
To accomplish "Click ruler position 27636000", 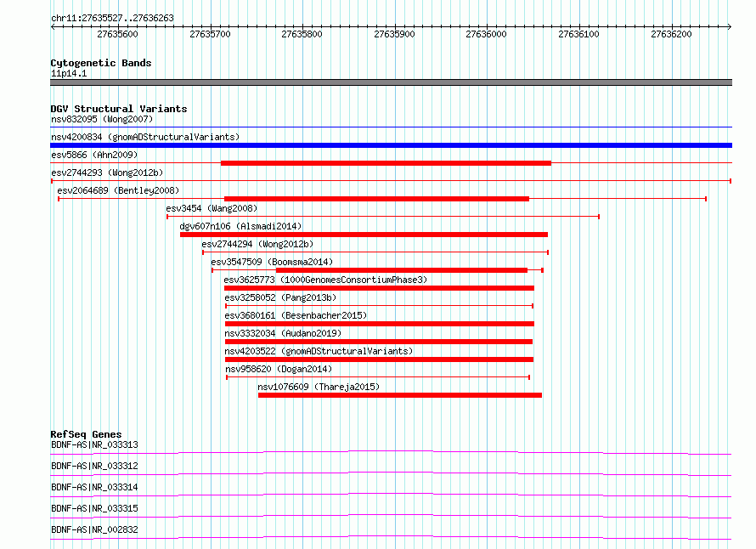I will tap(486, 34).
